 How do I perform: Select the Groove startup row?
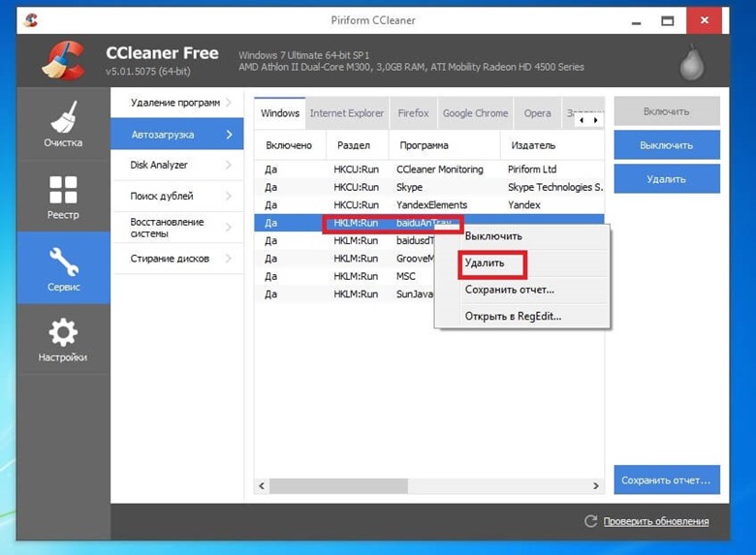[x=345, y=259]
